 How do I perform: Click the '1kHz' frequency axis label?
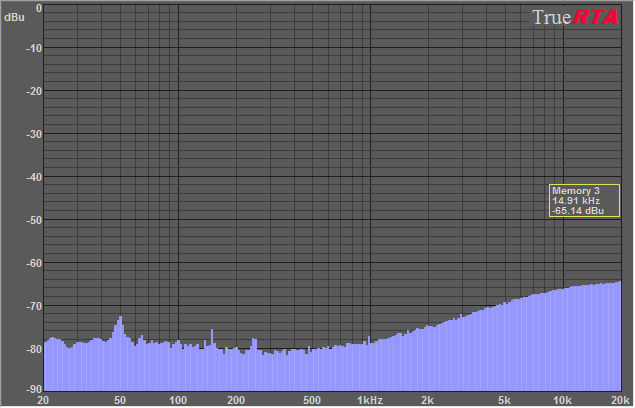(x=370, y=401)
